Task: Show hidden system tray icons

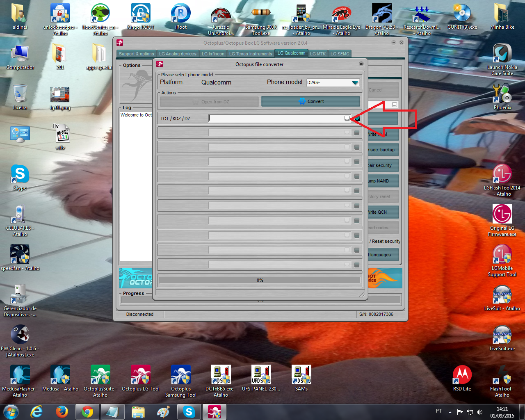Action: pyautogui.click(x=450, y=412)
